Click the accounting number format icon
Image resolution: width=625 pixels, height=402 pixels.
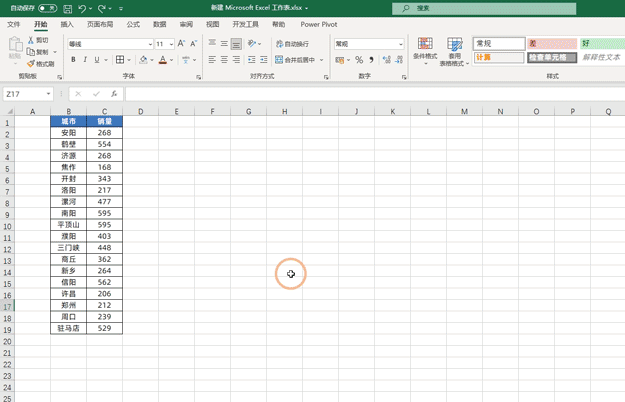pyautogui.click(x=340, y=60)
